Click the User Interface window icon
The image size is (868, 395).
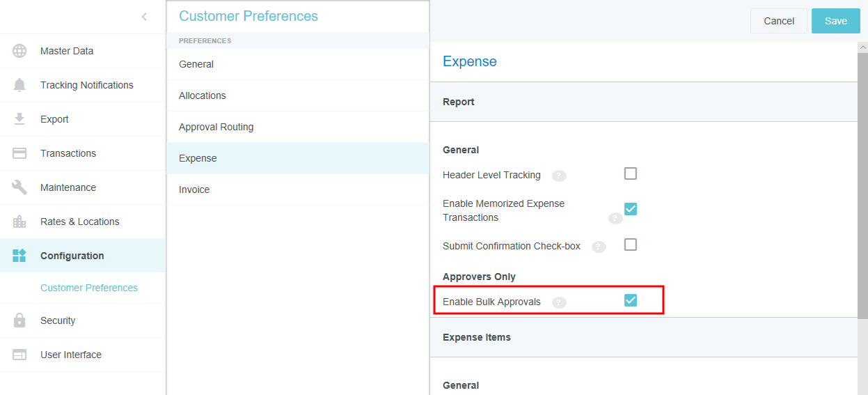pos(19,355)
